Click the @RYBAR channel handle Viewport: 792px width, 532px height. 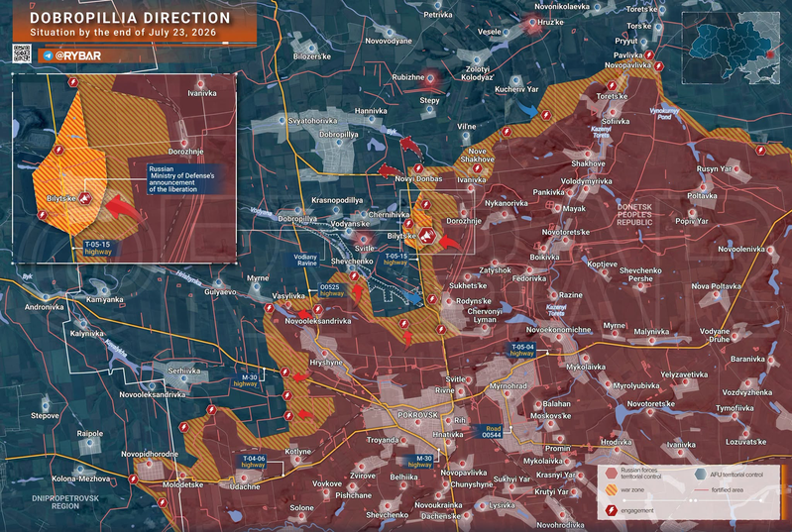(x=77, y=55)
